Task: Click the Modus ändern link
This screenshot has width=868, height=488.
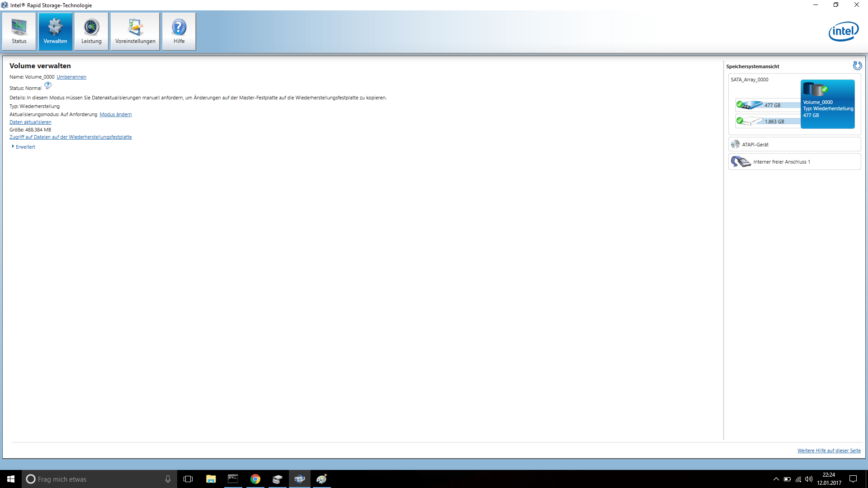Action: 116,114
